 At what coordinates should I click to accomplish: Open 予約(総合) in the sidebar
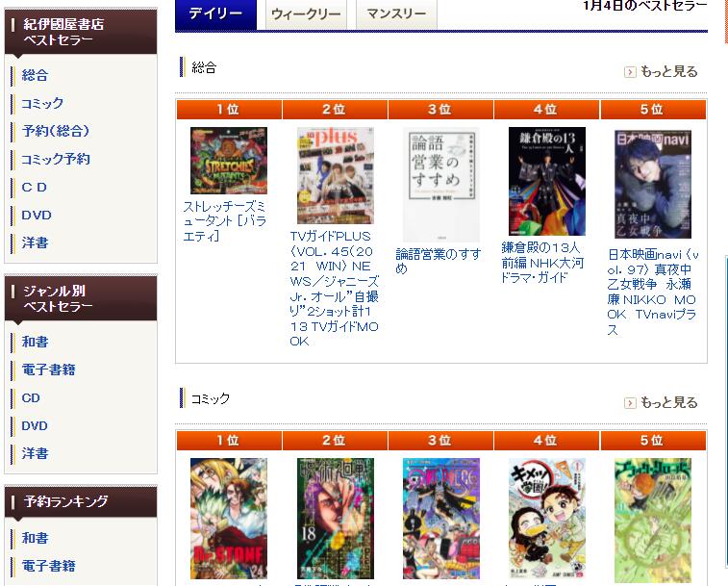55,131
